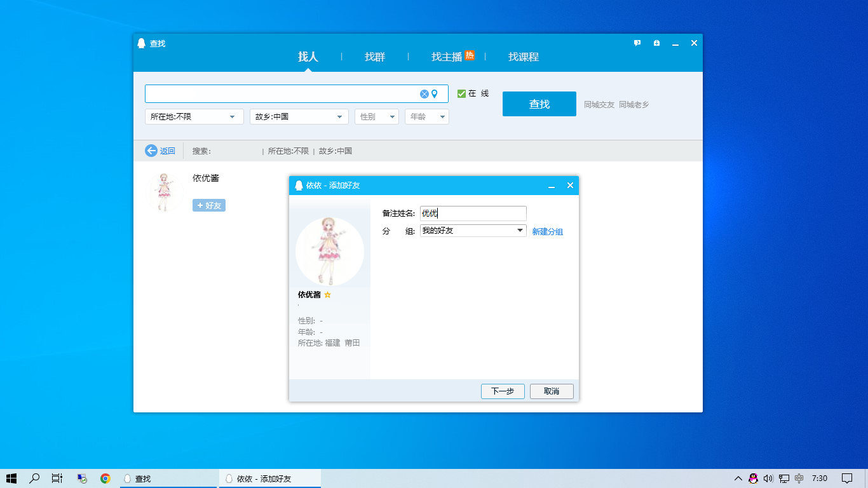Clear the search box with the X icon
Viewport: 868px width, 488px height.
(x=424, y=94)
